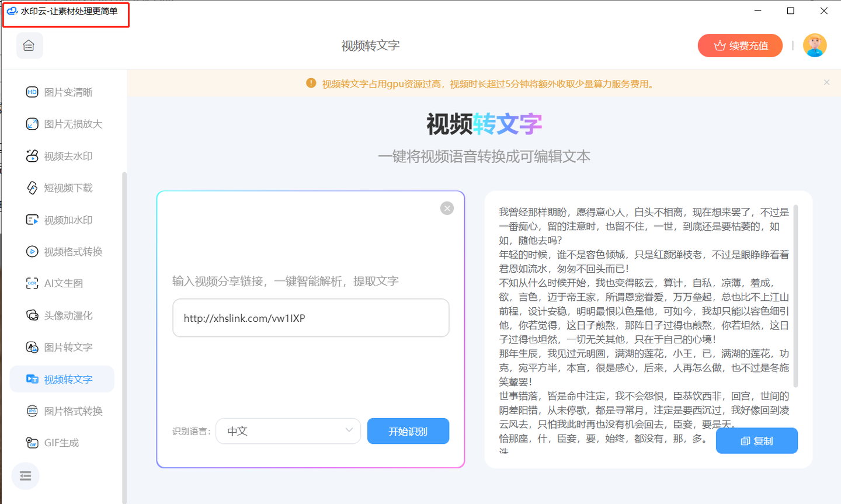Viewport: 841px width, 504px height.
Task: Click the large 视频转文字 gradient heading
Action: point(484,124)
